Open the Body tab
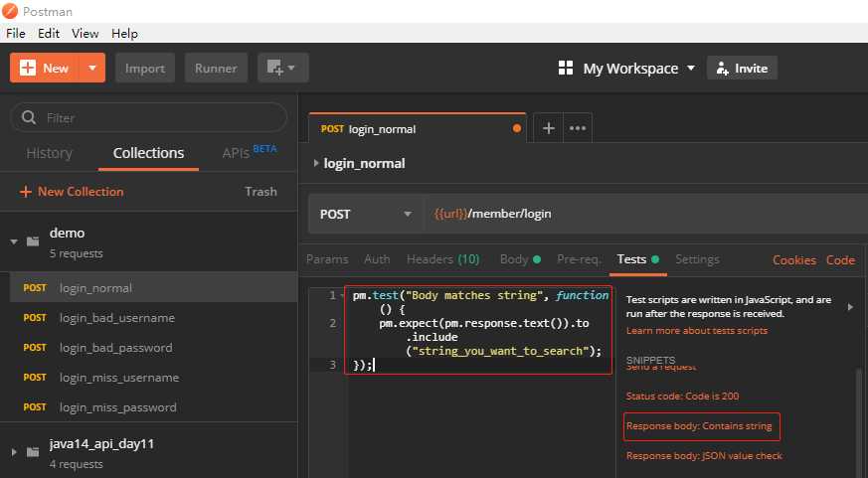Screen dimensions: 868x478 pos(520,259)
